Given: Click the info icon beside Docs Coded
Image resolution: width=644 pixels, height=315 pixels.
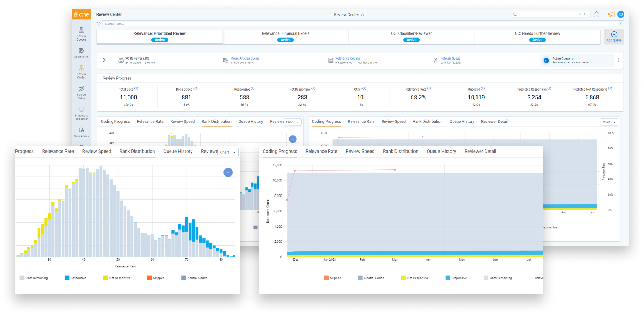Looking at the screenshot, I should coord(195,88).
